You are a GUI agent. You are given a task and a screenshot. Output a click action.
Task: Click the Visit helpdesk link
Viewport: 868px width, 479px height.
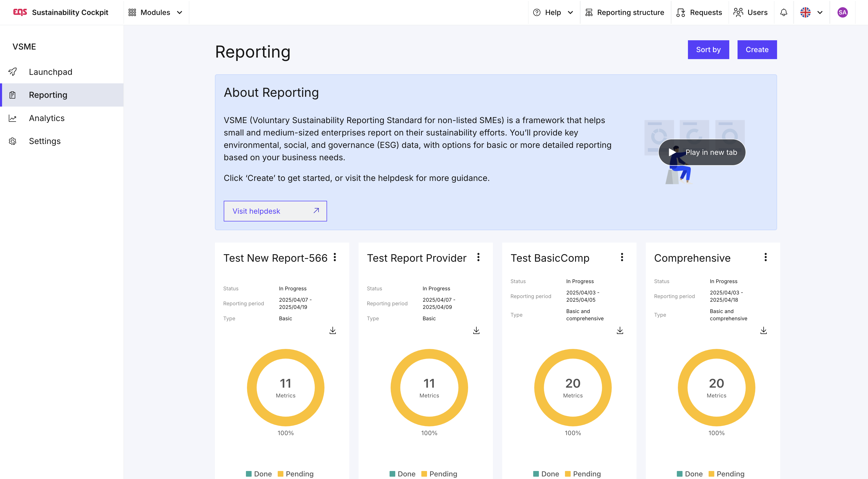[275, 211]
